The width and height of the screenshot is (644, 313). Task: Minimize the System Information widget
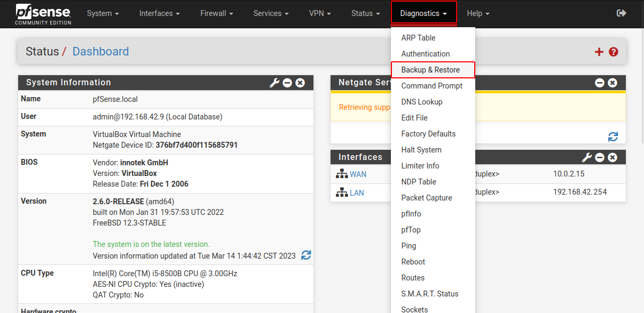[287, 83]
